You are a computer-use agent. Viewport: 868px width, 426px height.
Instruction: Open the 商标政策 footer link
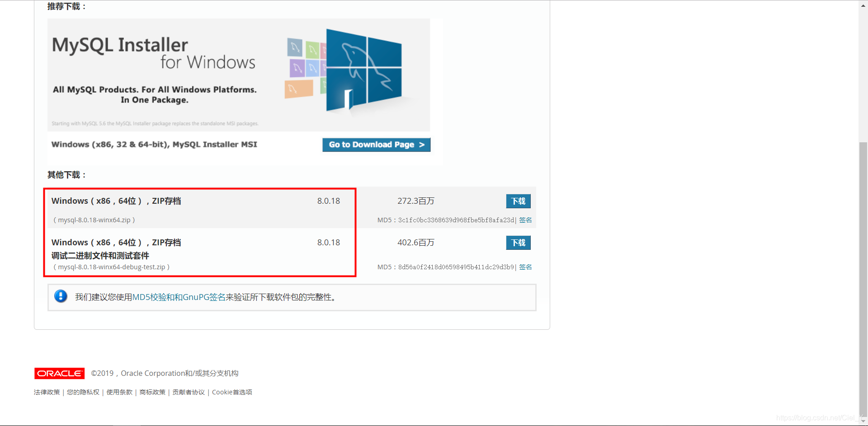coord(152,392)
